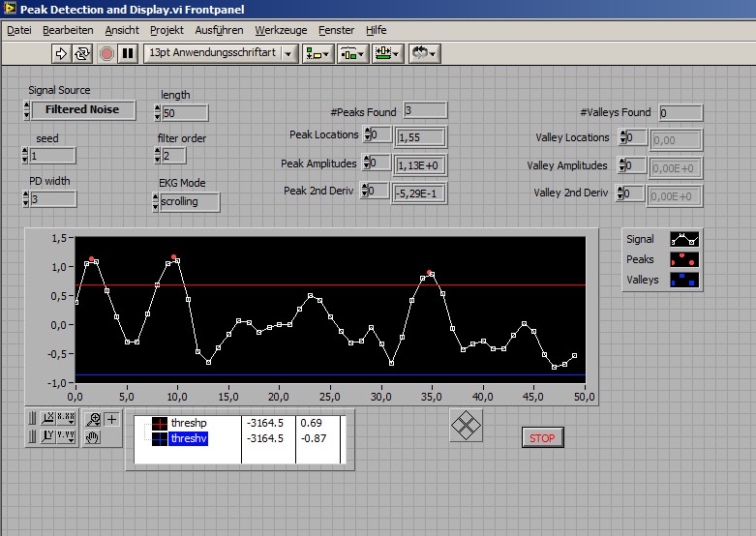Click the Valley Locations index stepper

pos(623,137)
